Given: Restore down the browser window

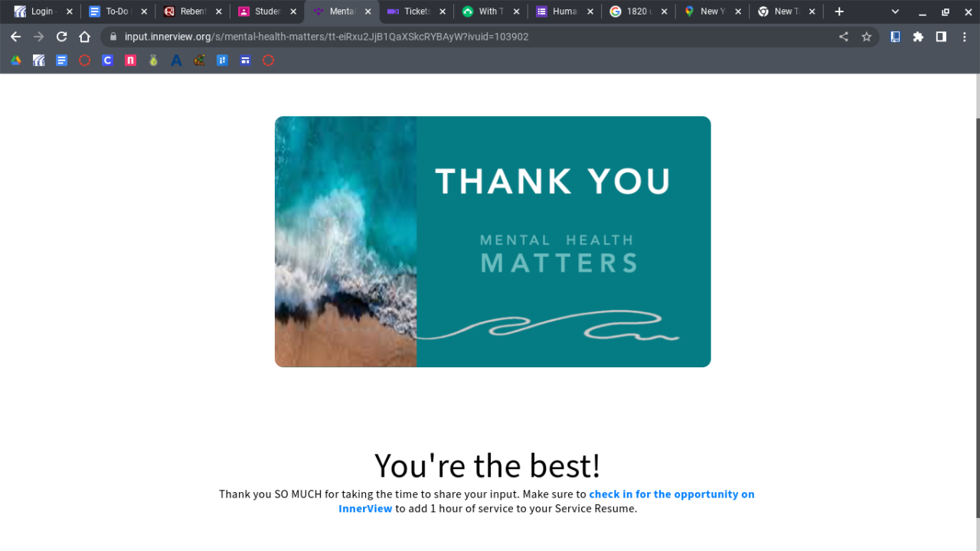Looking at the screenshot, I should tap(946, 11).
